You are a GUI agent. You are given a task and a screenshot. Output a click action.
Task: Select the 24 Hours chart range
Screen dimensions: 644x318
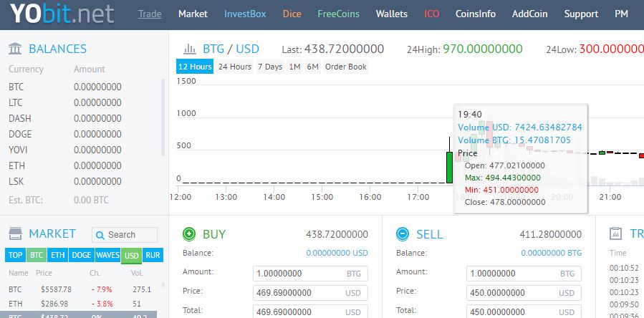click(234, 67)
